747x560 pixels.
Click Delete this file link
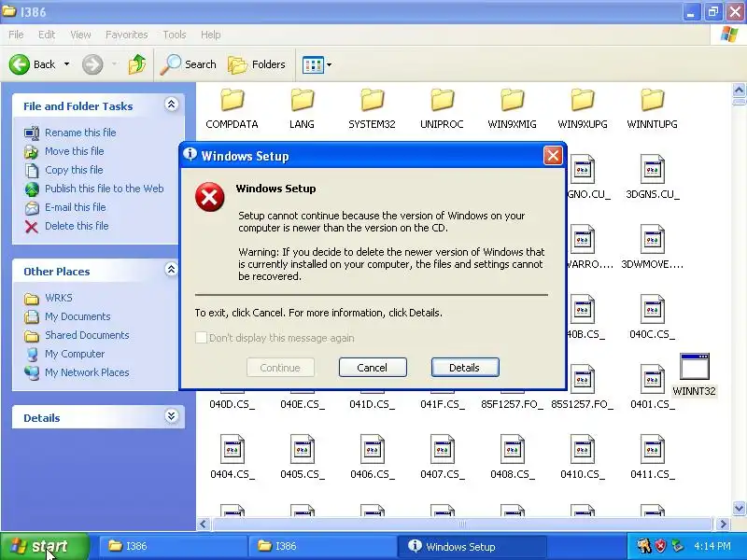coord(77,226)
